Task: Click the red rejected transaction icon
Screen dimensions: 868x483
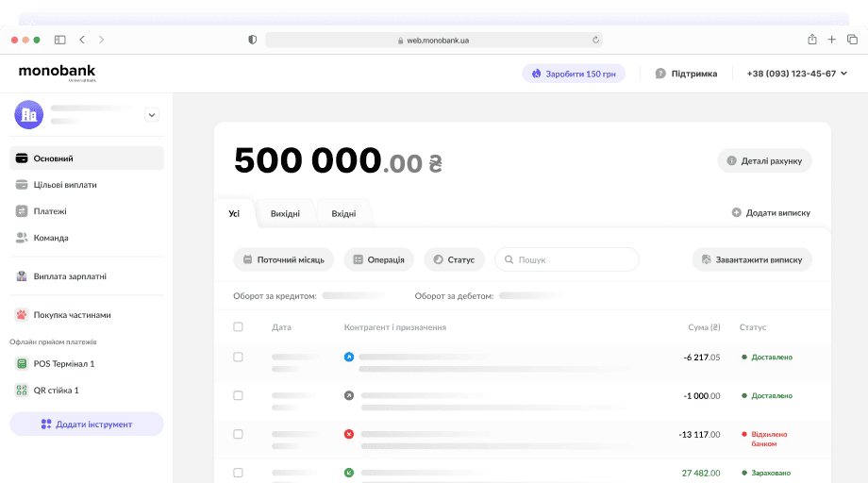Action: (349, 434)
